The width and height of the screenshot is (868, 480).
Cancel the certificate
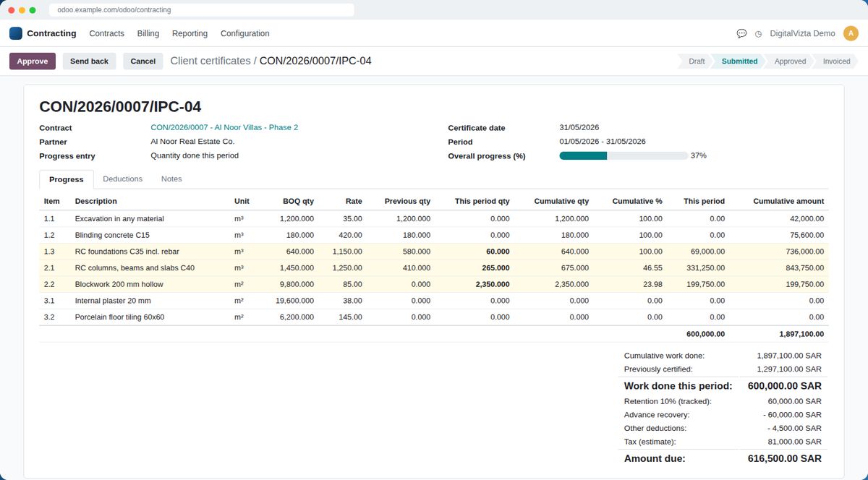[142, 61]
